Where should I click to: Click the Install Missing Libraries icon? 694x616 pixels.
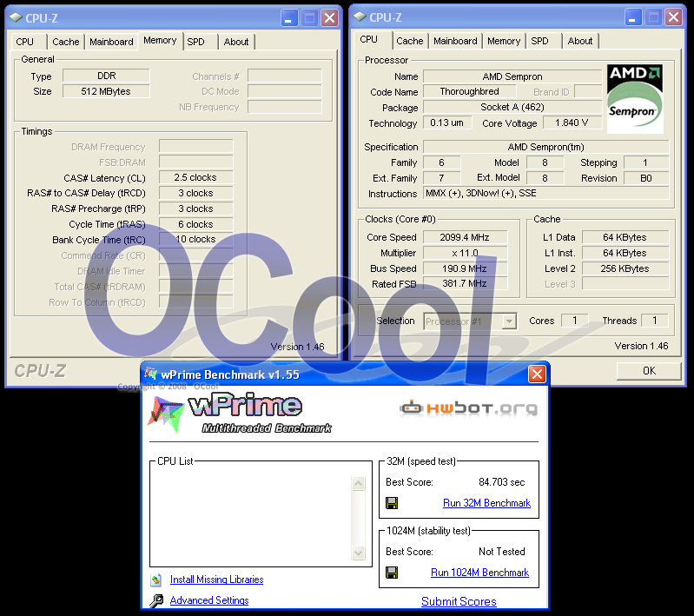pos(155,580)
